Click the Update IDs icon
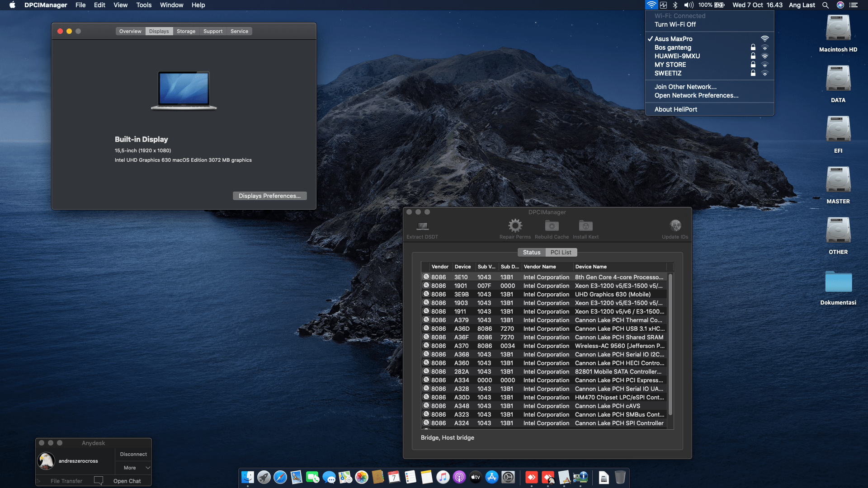This screenshot has height=488, width=868. [x=675, y=225]
